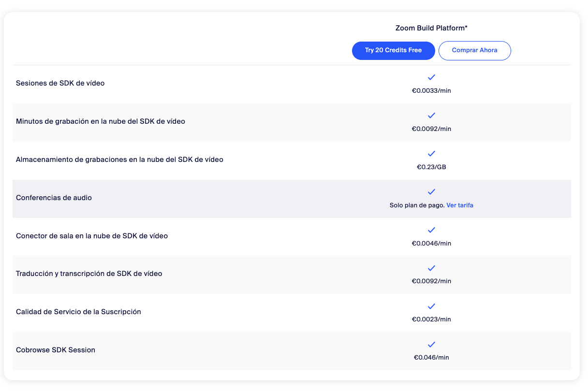Select Conector de sala en la nube label
Image resolution: width=588 pixels, height=391 pixels.
[92, 236]
